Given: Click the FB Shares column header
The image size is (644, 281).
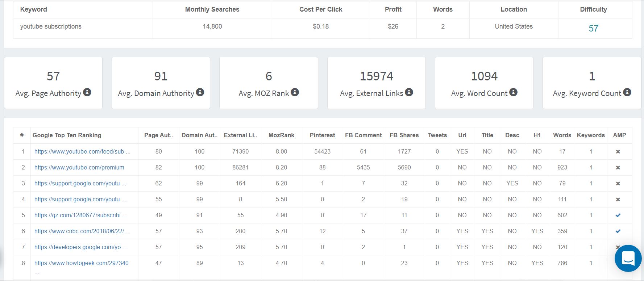Looking at the screenshot, I should coord(404,135).
